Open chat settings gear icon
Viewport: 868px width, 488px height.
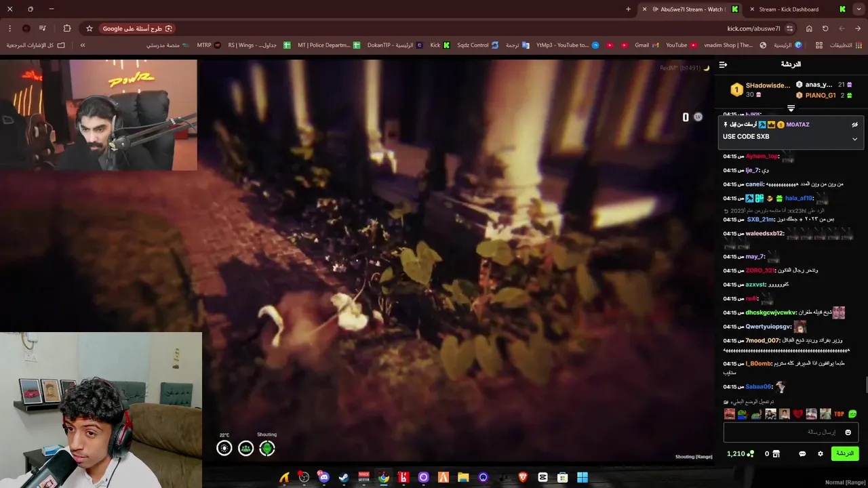pyautogui.click(x=821, y=453)
